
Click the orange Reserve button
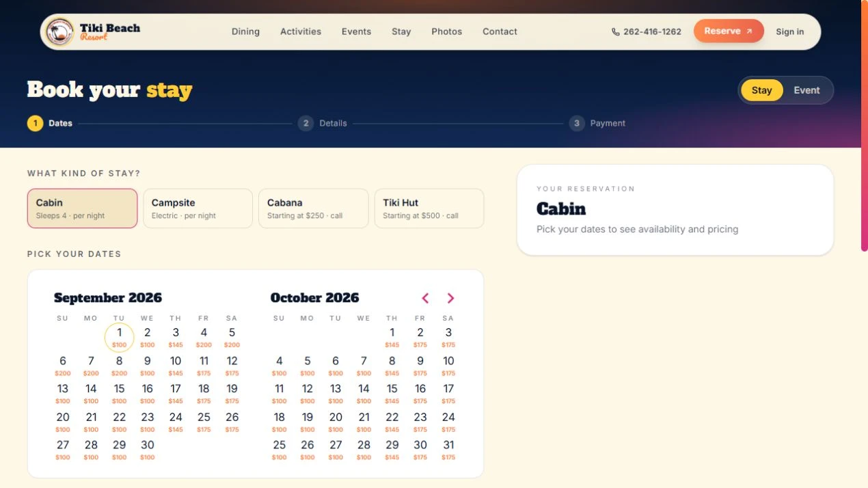point(729,31)
